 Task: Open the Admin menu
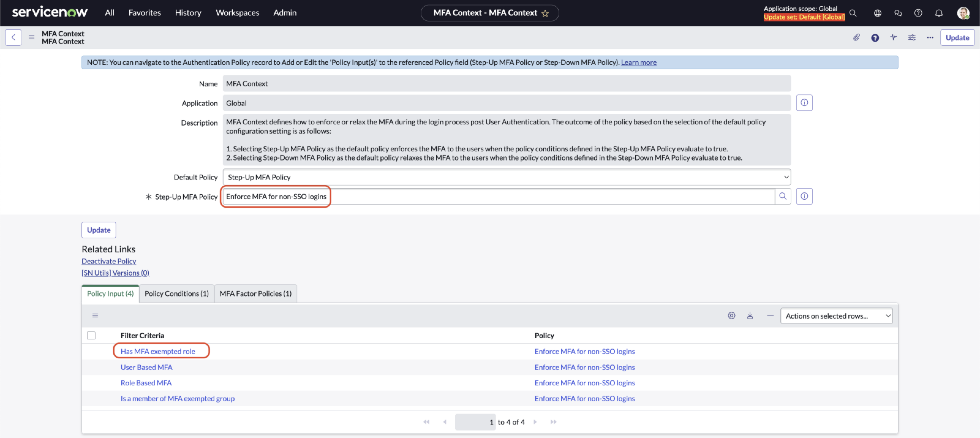click(x=285, y=13)
